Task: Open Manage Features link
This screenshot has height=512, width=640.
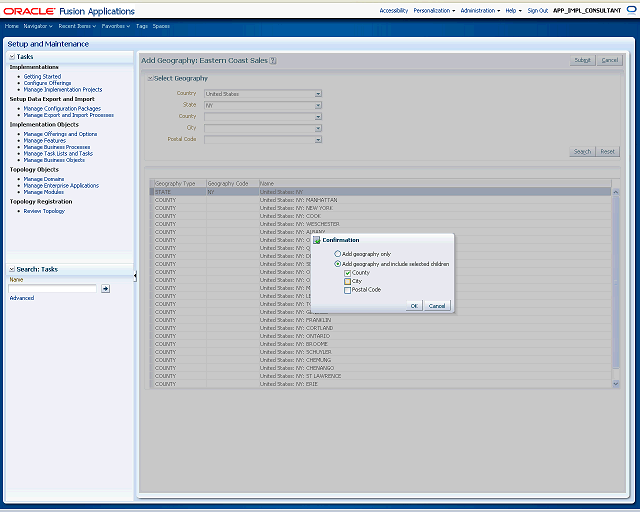Action: point(44,140)
